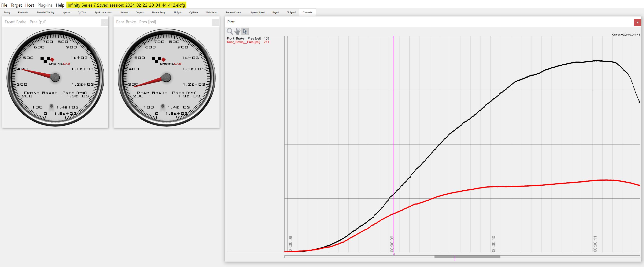644x267 pixels.
Task: Select the pan hand tool
Action: tap(237, 31)
